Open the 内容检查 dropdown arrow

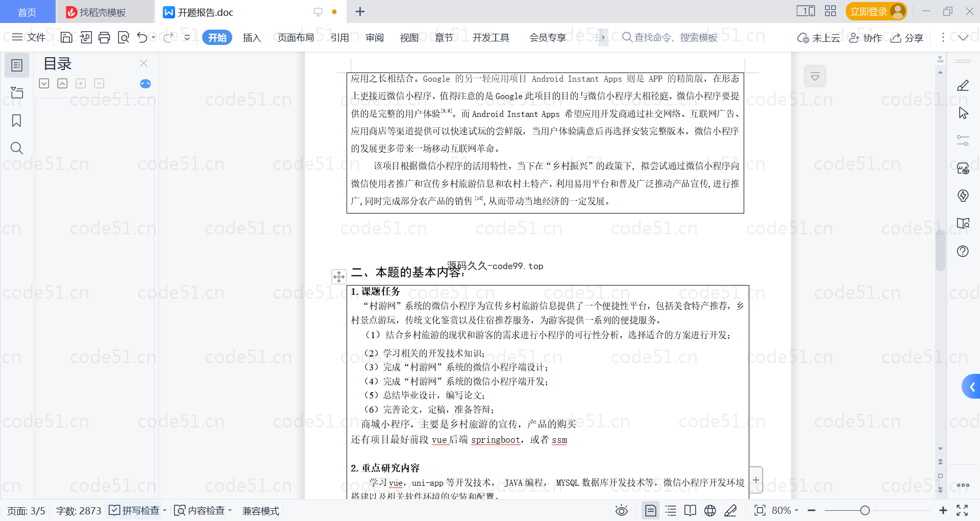tap(230, 510)
